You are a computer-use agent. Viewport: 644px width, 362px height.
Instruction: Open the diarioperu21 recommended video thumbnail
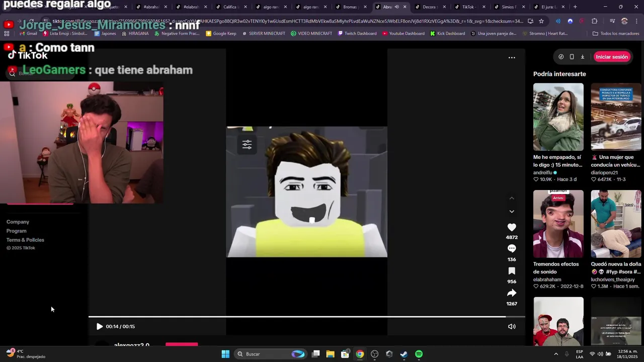coord(616,117)
